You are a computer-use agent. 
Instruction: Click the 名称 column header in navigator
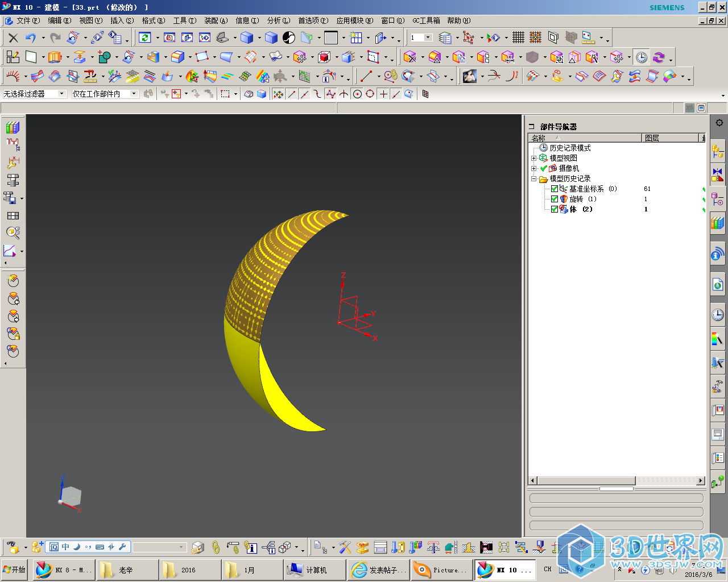click(x=585, y=138)
